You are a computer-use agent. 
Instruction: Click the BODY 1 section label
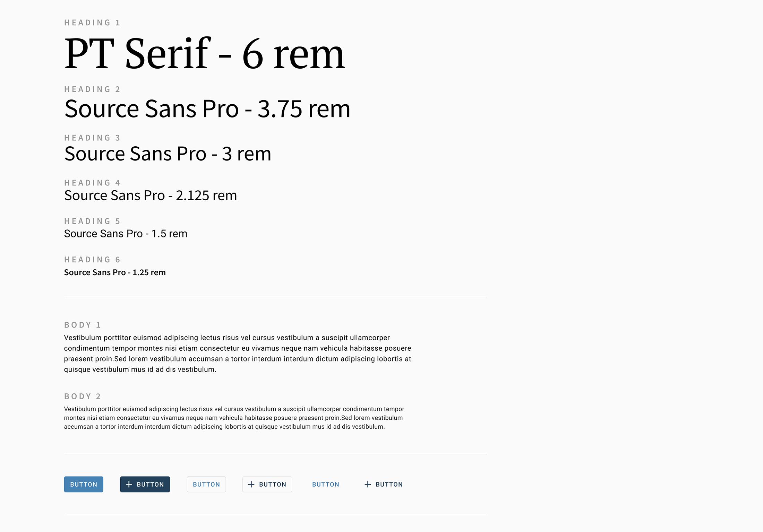tap(82, 325)
